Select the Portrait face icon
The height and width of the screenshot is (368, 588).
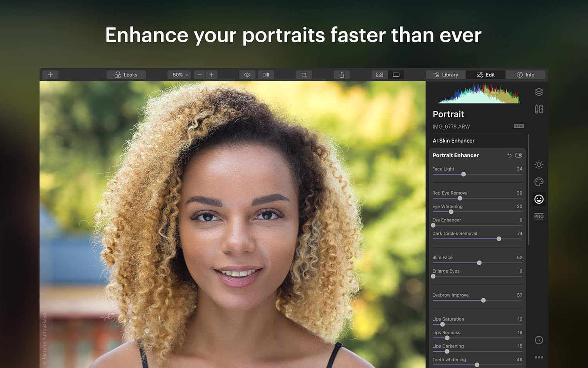point(539,199)
